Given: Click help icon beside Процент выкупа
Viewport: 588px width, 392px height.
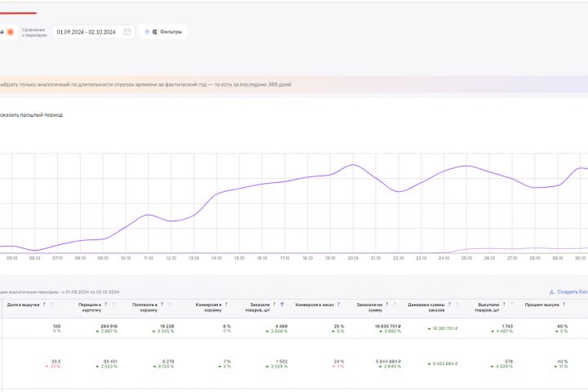Looking at the screenshot, I should pyautogui.click(x=562, y=304).
